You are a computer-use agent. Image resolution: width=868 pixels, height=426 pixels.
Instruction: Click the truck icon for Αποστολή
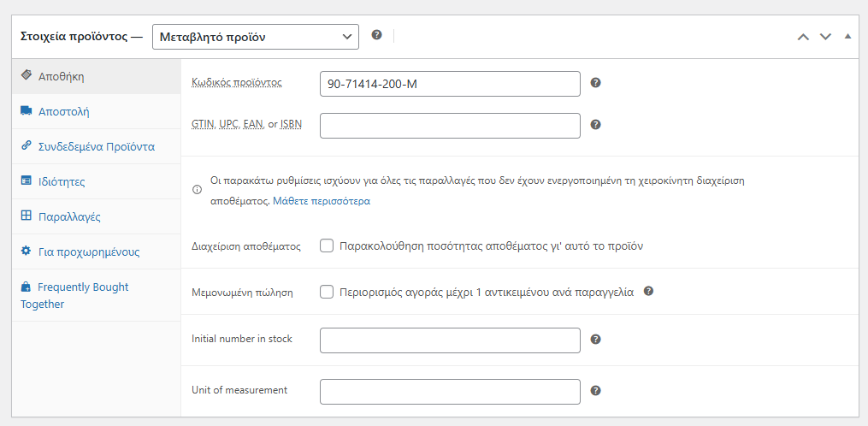[26, 111]
